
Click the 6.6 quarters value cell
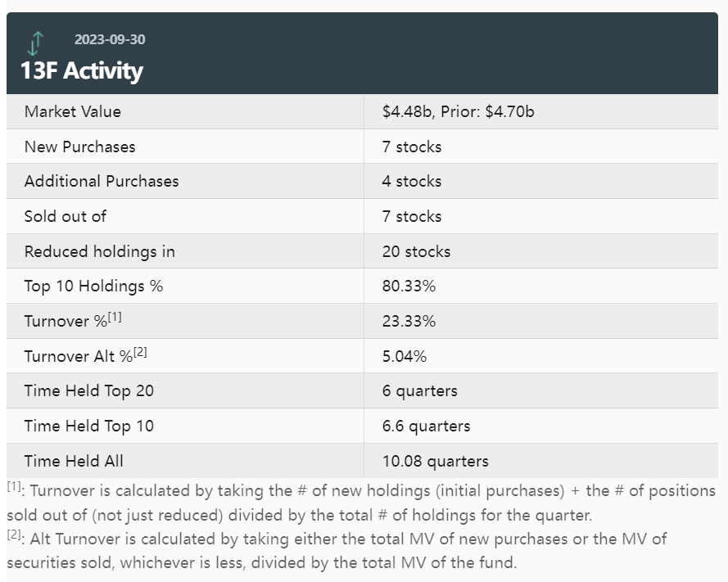click(x=426, y=426)
